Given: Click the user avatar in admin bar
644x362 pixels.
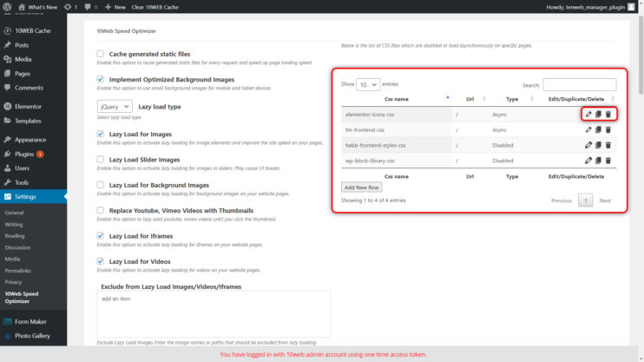Looking at the screenshot, I should coord(631,7).
